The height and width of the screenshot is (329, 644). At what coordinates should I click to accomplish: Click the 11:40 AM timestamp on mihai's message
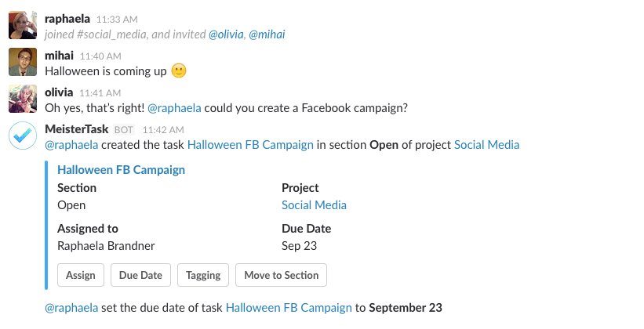[100, 56]
